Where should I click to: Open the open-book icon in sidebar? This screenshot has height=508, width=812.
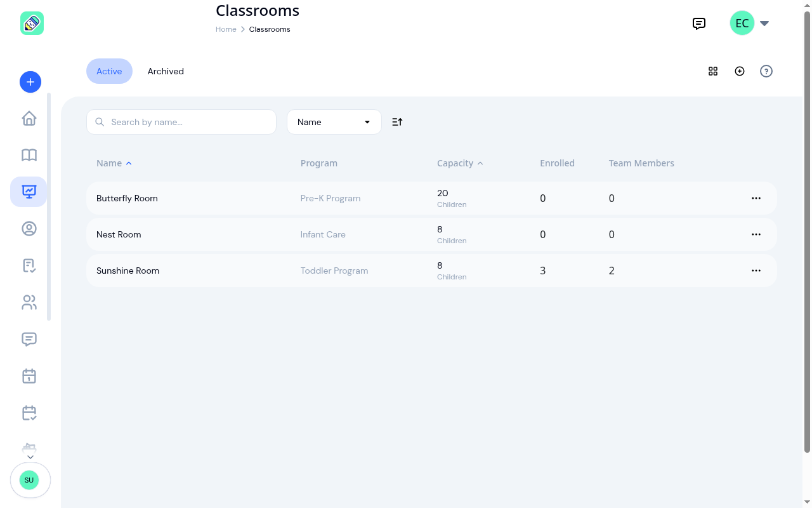click(x=29, y=155)
